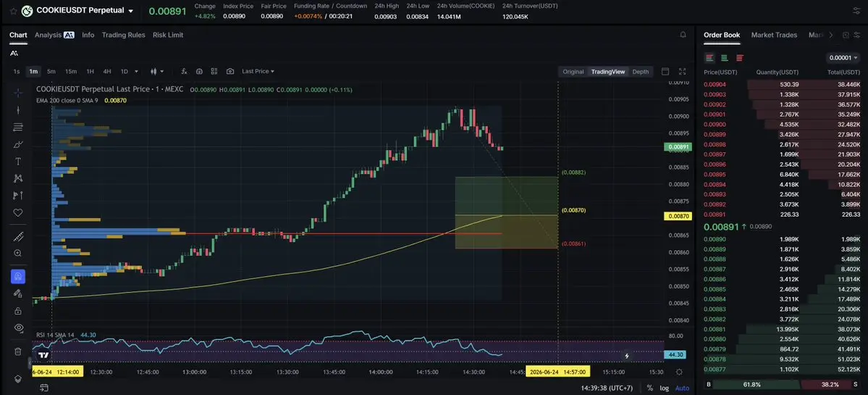Viewport: 868px width, 395px height.
Task: Click the go-to-date icon below time axis
Action: point(44,388)
